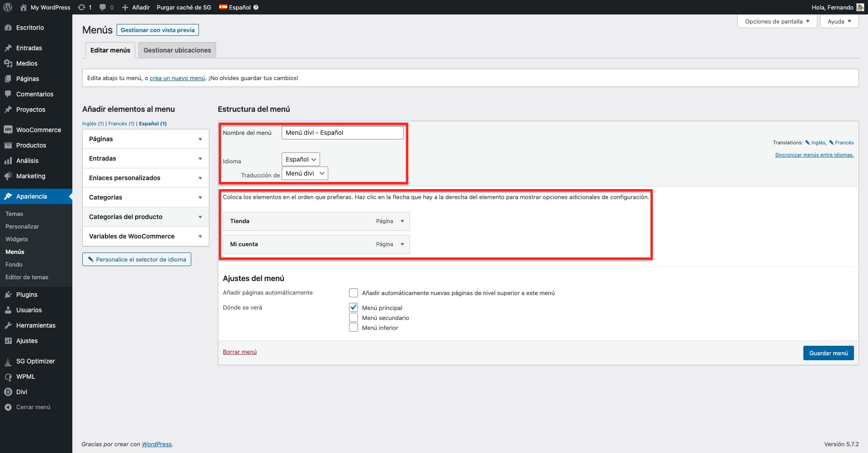This screenshot has width=868, height=453.
Task: Click the user avatar next to Hola, Fernando
Action: click(x=860, y=7)
